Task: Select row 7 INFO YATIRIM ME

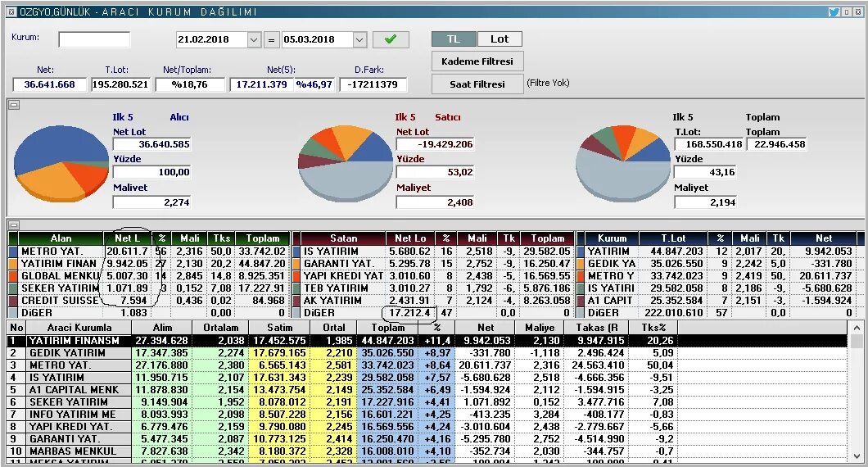Action: (x=427, y=415)
